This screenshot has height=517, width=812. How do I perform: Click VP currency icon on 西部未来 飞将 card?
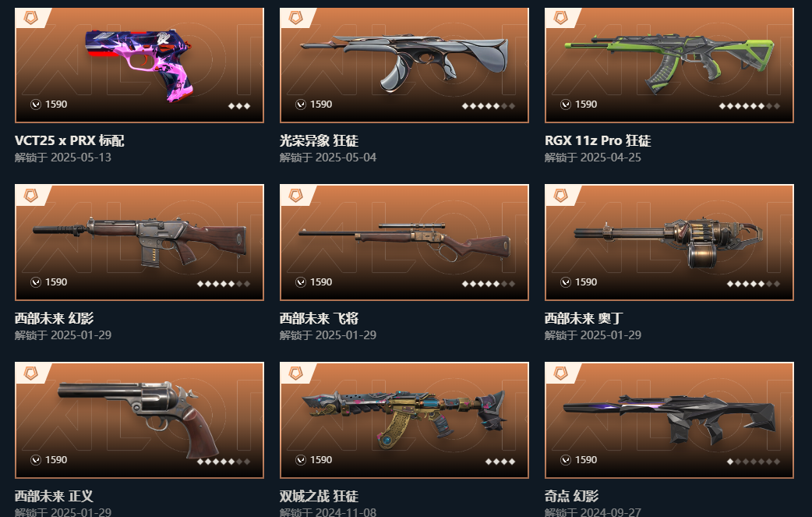(x=300, y=282)
